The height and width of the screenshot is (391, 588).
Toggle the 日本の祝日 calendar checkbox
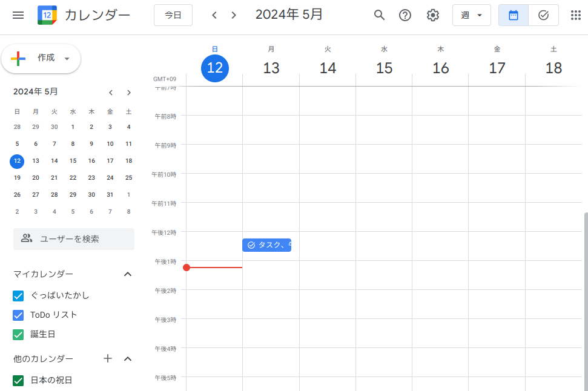[x=18, y=381]
